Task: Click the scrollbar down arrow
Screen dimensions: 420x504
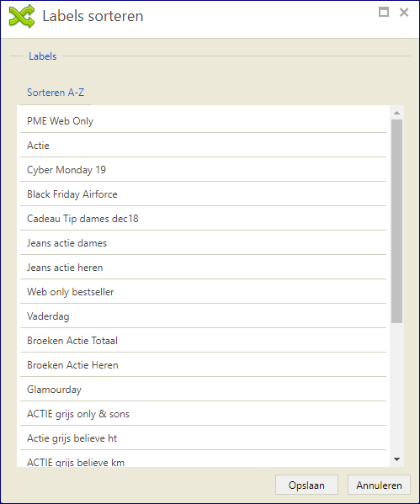Action: (396, 459)
